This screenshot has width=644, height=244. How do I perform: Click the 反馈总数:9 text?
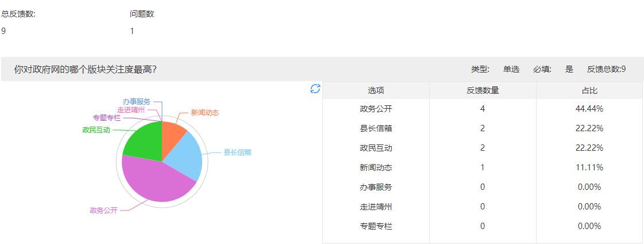pyautogui.click(x=606, y=69)
